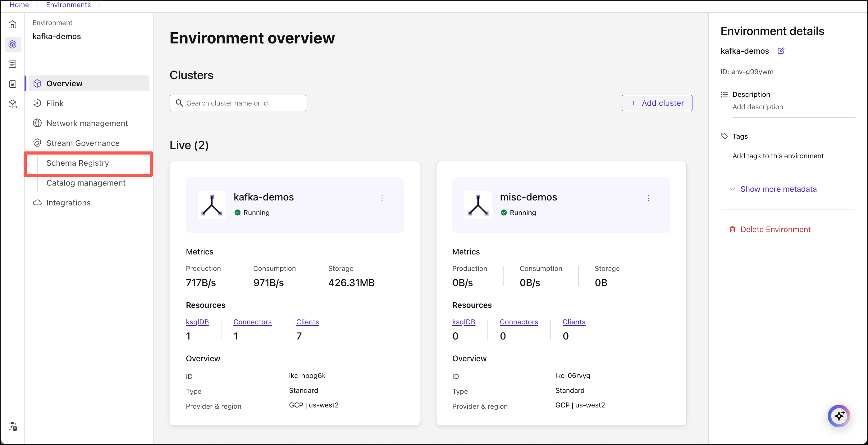Open the three-dot menu on misc-demos cluster
The width and height of the screenshot is (868, 445).
[x=648, y=198]
